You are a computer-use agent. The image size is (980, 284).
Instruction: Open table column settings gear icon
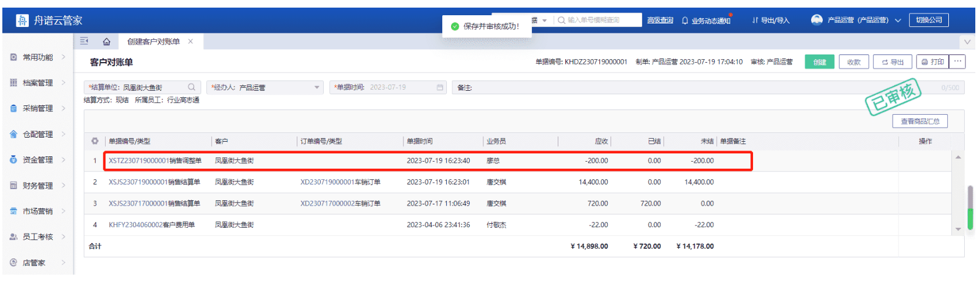pyautogui.click(x=94, y=141)
